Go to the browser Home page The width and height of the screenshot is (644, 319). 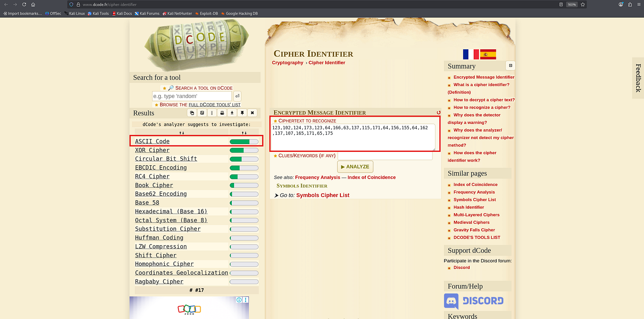click(x=33, y=4)
